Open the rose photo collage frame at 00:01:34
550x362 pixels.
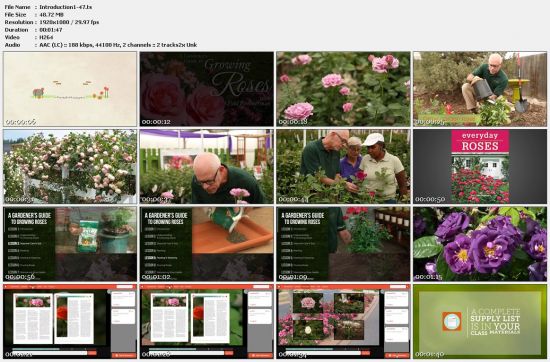pos(343,321)
